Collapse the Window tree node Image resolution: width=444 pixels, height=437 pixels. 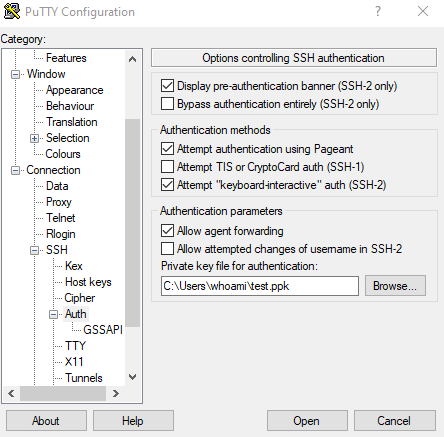[15, 74]
